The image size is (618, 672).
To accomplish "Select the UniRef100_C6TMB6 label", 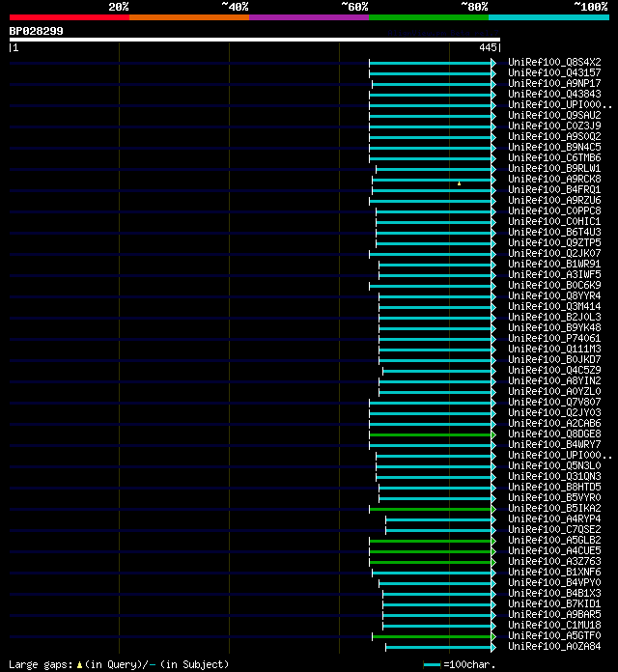I will click(x=554, y=157).
